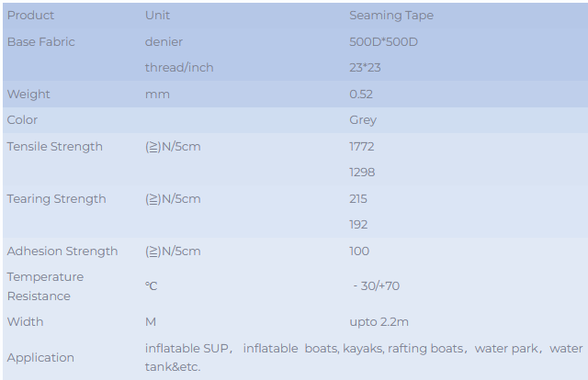Select the 1298 tensile value
This screenshot has width=588, height=380.
(362, 173)
